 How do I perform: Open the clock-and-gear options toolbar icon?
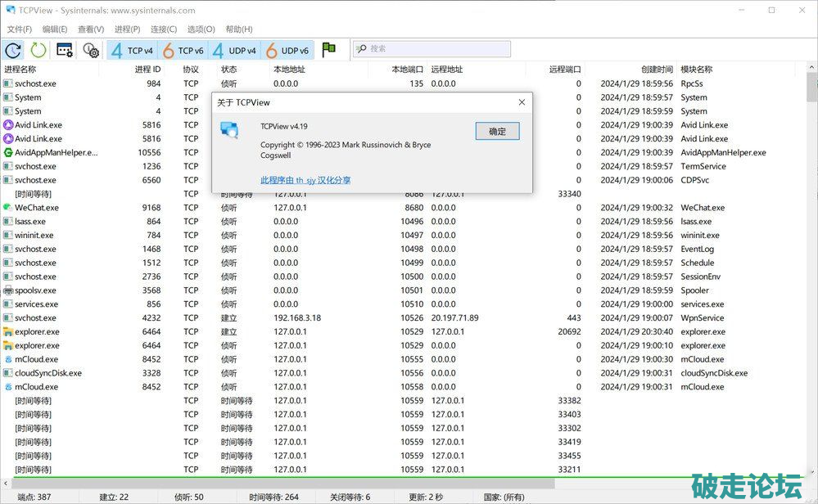[91, 50]
